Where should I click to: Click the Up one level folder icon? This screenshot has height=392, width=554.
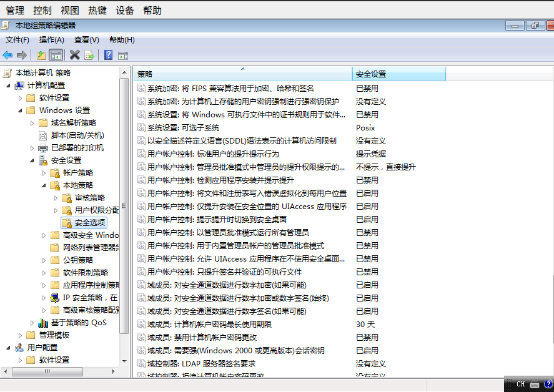click(41, 55)
